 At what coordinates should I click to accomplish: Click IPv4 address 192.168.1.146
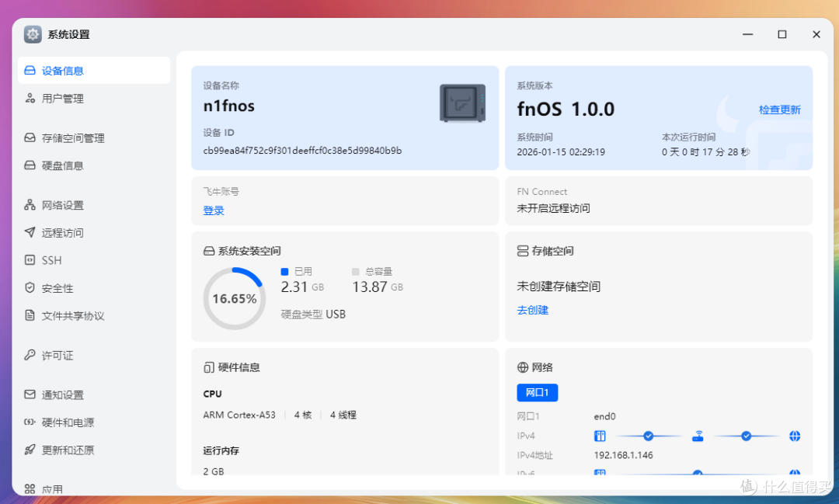(x=623, y=455)
